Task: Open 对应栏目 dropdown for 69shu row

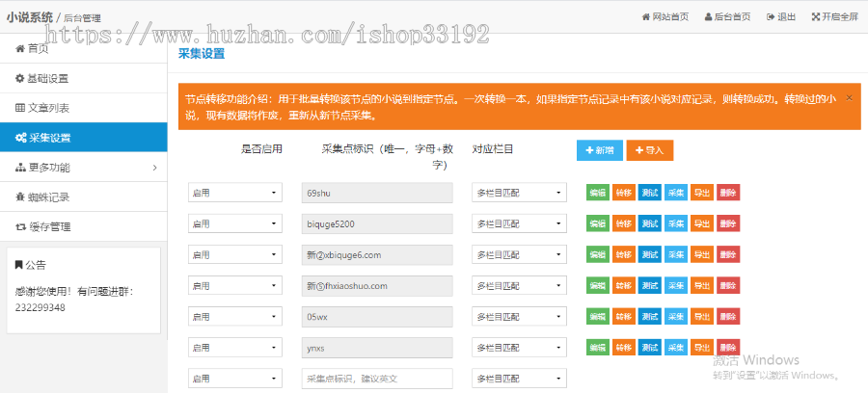Action: pos(519,193)
